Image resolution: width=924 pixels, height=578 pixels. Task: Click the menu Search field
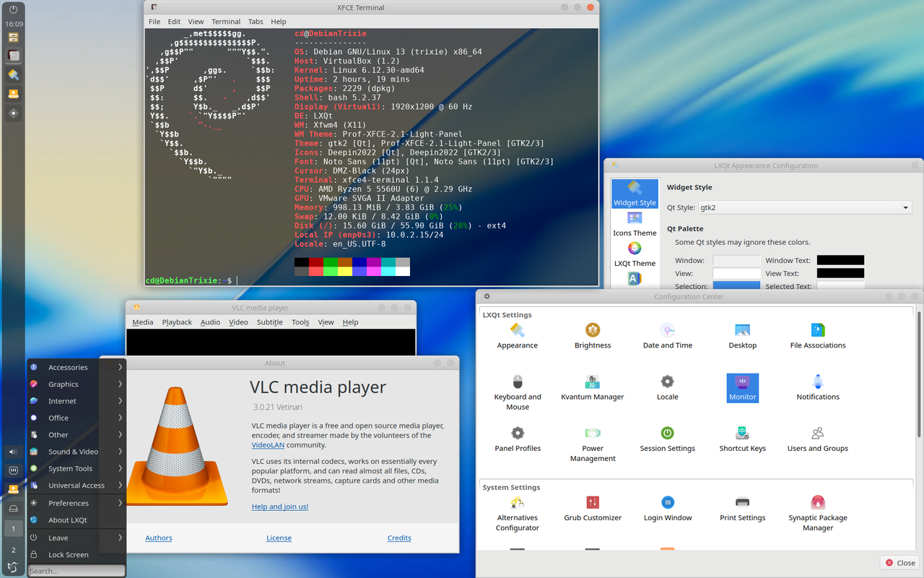77,571
